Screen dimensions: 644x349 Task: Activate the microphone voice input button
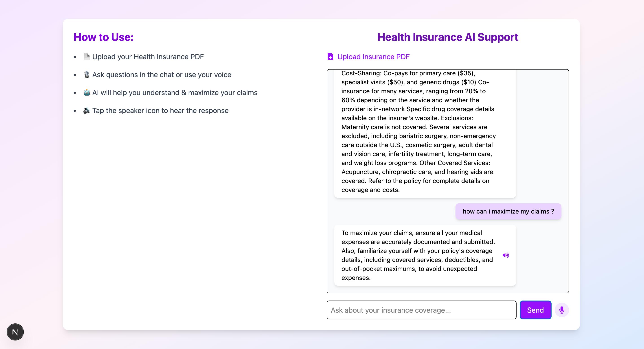pos(561,310)
